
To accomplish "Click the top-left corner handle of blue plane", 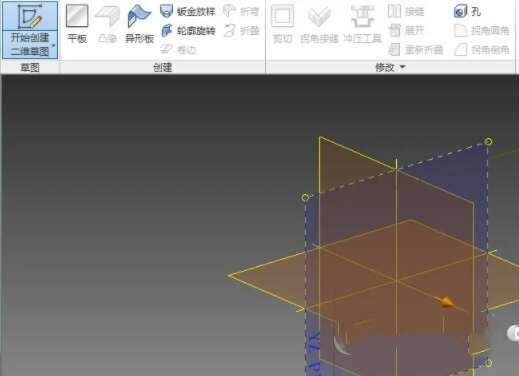I will pos(305,198).
